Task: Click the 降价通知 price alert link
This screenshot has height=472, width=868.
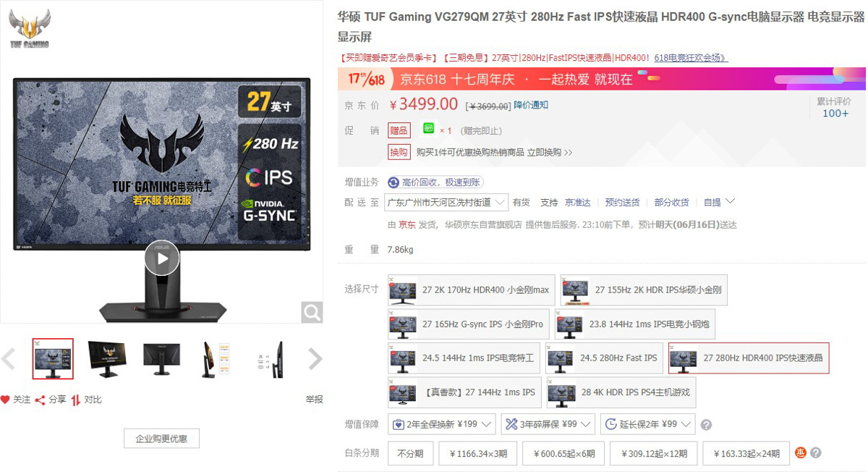Action: click(531, 106)
